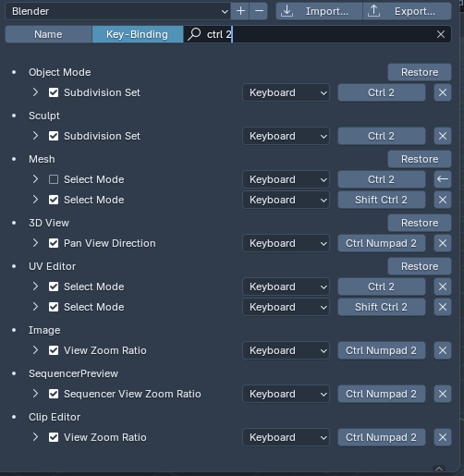Switch search filter to Name

pos(48,34)
